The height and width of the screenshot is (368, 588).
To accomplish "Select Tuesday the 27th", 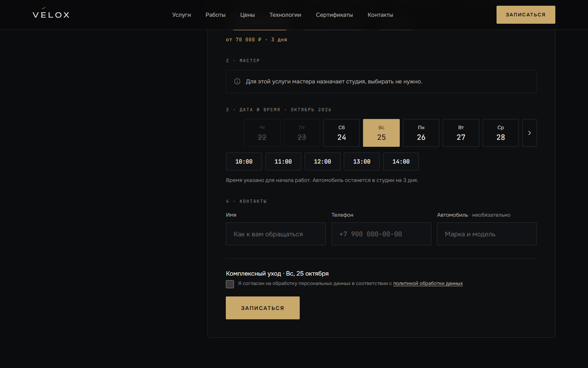I will click(x=461, y=133).
